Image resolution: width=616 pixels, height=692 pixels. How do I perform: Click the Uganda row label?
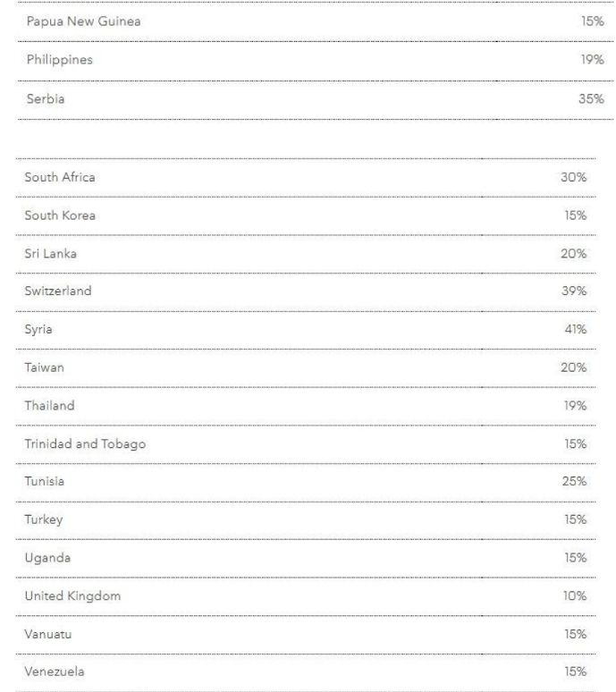46,558
